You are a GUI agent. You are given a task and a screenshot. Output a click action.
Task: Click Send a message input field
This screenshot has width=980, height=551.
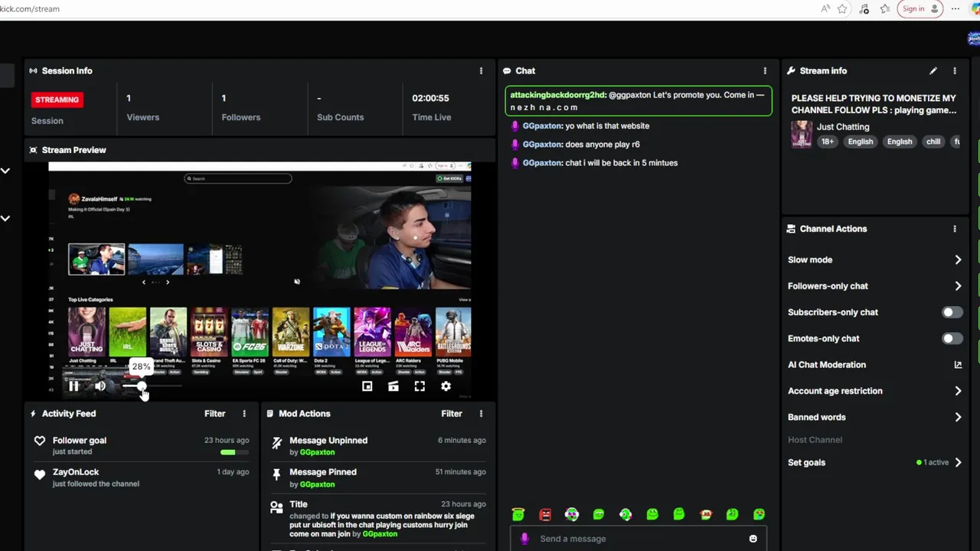point(639,539)
